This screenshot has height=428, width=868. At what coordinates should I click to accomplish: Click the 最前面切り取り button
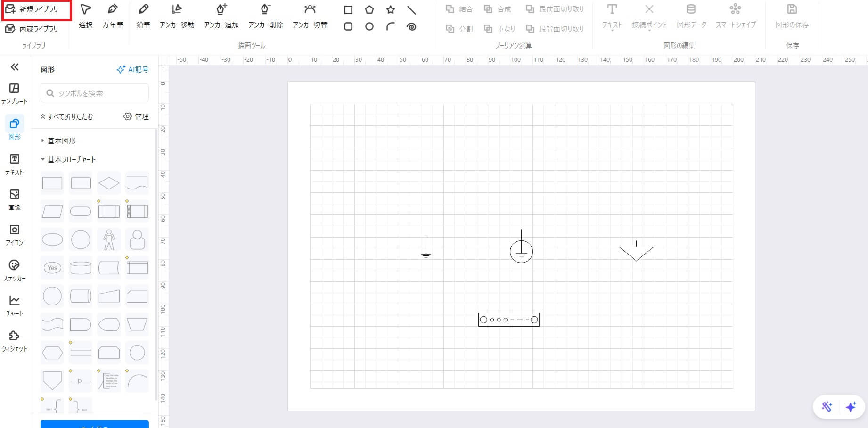(x=555, y=9)
